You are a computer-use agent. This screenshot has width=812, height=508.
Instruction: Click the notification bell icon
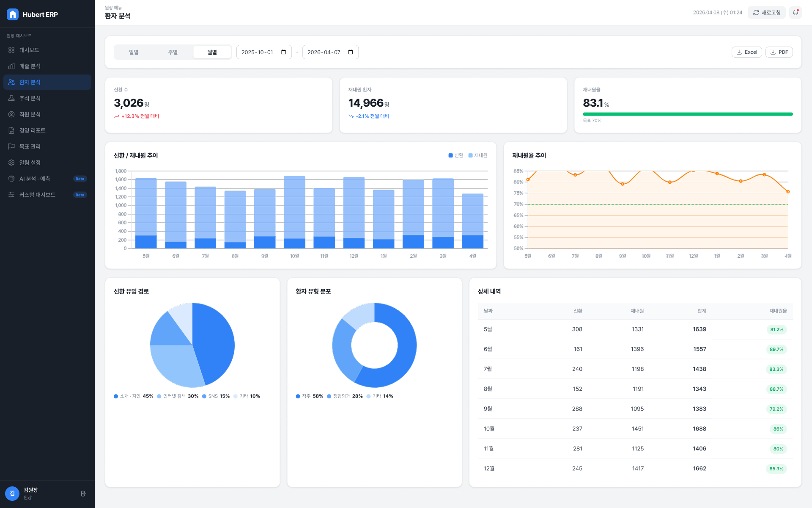[x=796, y=13]
